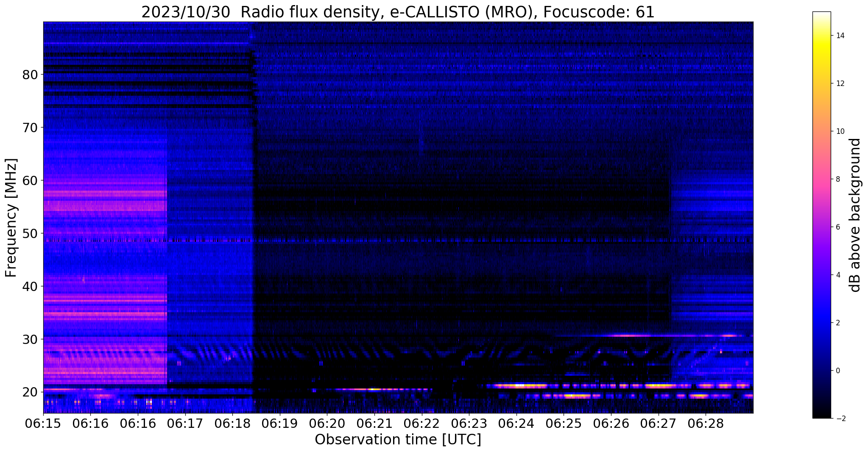Click the 06:20 time tick label
The height and width of the screenshot is (452, 868).
[327, 423]
